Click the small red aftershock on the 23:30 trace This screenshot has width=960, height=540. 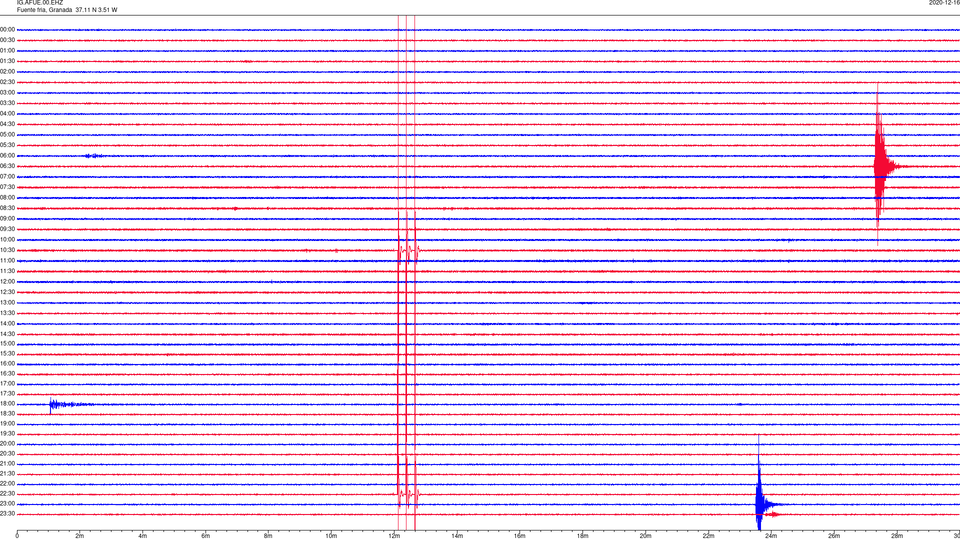[x=773, y=514]
